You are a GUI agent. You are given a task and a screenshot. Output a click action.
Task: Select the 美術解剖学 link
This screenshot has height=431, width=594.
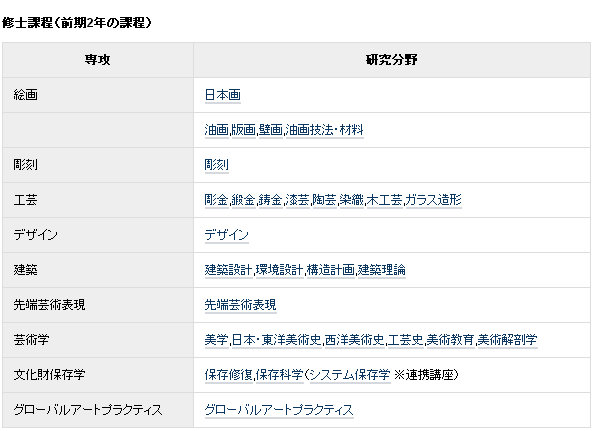[x=508, y=340]
